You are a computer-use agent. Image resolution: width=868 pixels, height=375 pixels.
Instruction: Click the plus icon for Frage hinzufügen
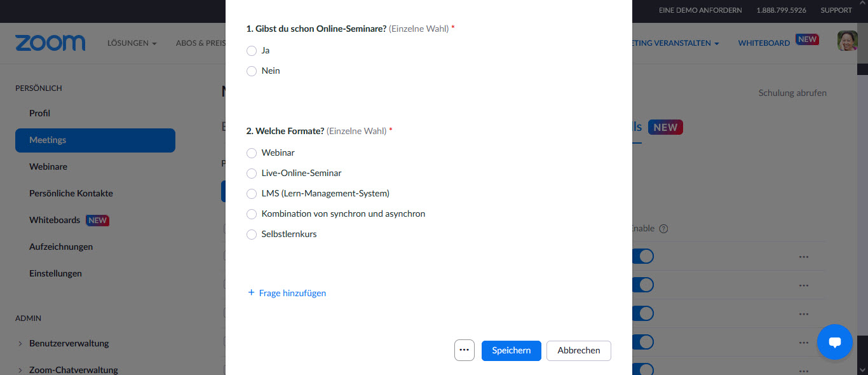(251, 292)
